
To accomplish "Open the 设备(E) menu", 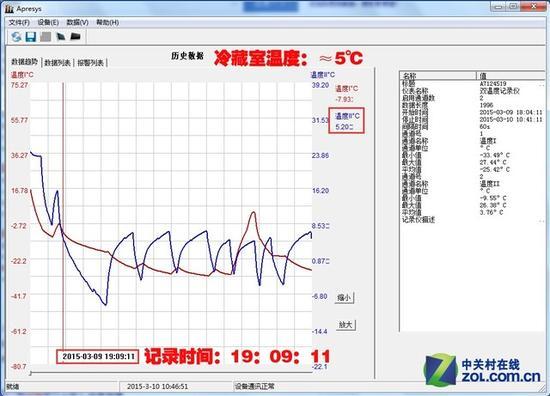I will [48, 22].
